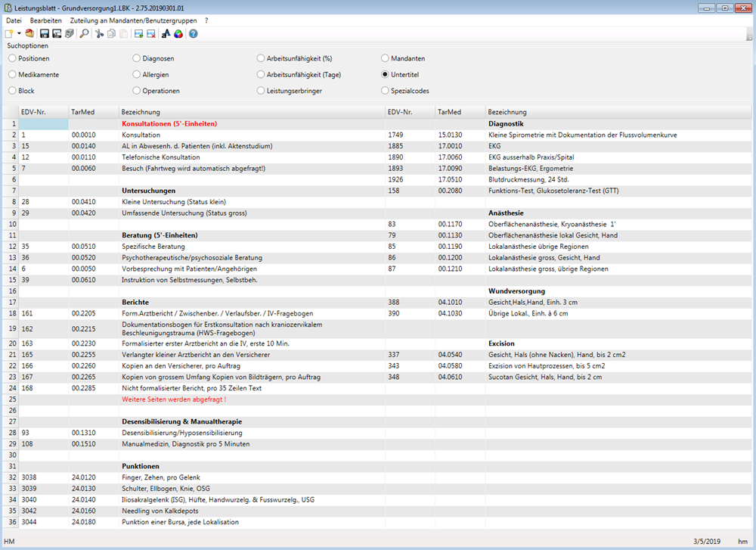Click the left EDV-Nr. column header
756x550 pixels.
tap(43, 112)
